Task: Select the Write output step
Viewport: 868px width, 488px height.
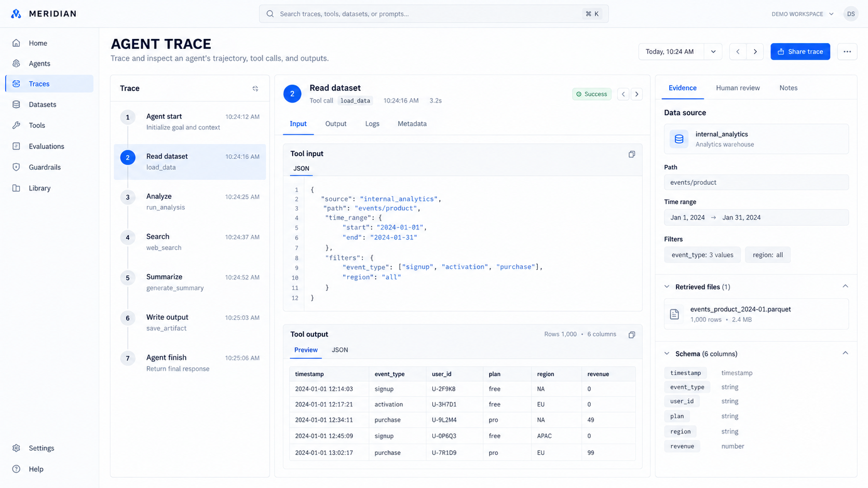Action: (190, 322)
